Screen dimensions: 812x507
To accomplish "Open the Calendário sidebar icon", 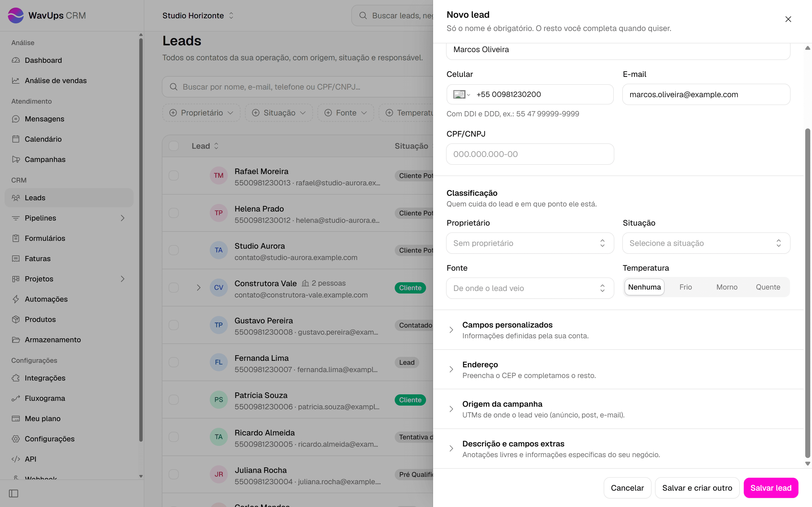I will pos(16,139).
